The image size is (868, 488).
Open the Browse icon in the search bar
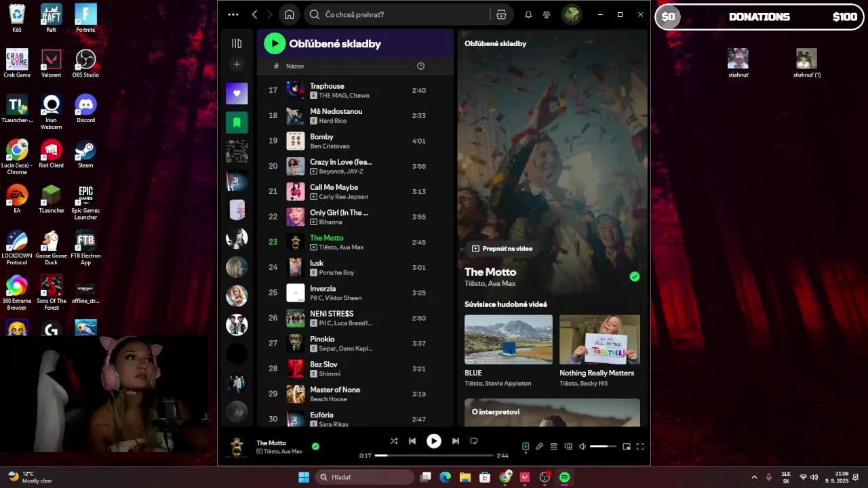pyautogui.click(x=501, y=14)
